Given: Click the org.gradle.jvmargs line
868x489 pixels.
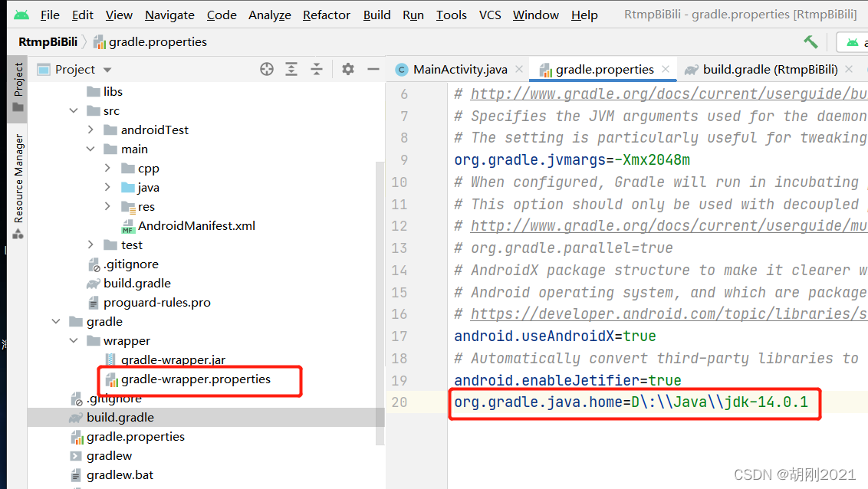Looking at the screenshot, I should tap(572, 160).
